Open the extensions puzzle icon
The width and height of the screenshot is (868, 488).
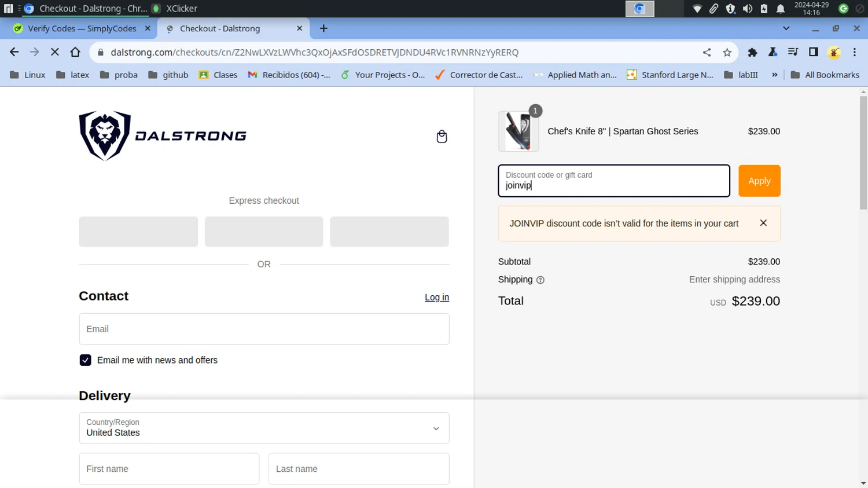752,52
